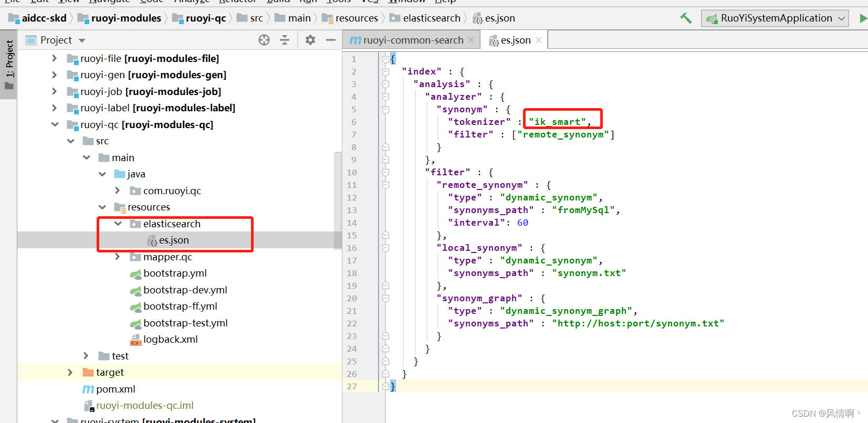Viewport: 868px width, 423px height.
Task: Expand the test folder node
Action: pos(86,356)
